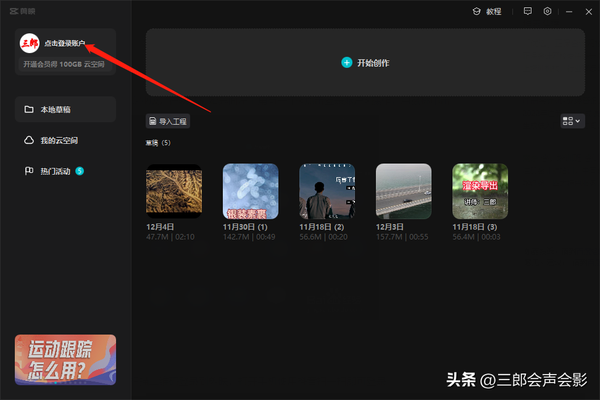Open the 11月30日 (1) draft thumbnail
This screenshot has height=400, width=600.
[251, 191]
